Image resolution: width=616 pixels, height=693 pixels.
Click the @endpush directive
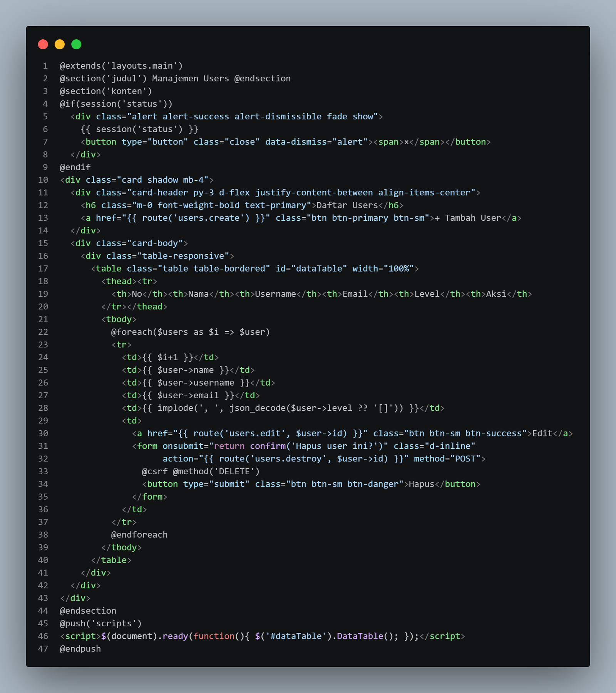click(80, 649)
